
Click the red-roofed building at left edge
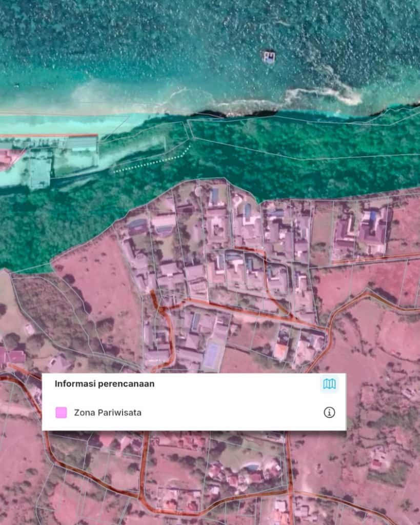tap(11, 356)
